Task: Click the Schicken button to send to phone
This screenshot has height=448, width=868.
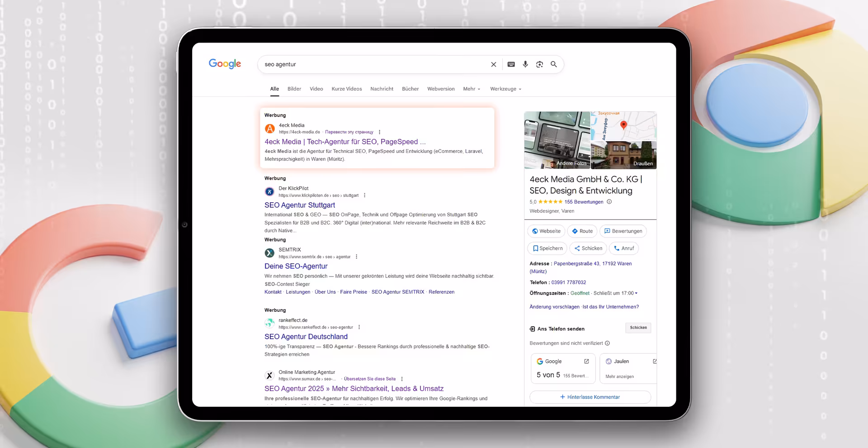Action: coord(638,328)
